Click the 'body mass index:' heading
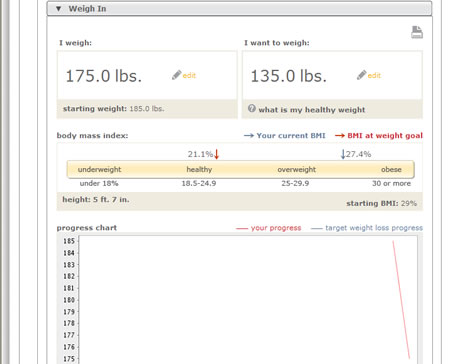The image size is (450, 364). 92,136
